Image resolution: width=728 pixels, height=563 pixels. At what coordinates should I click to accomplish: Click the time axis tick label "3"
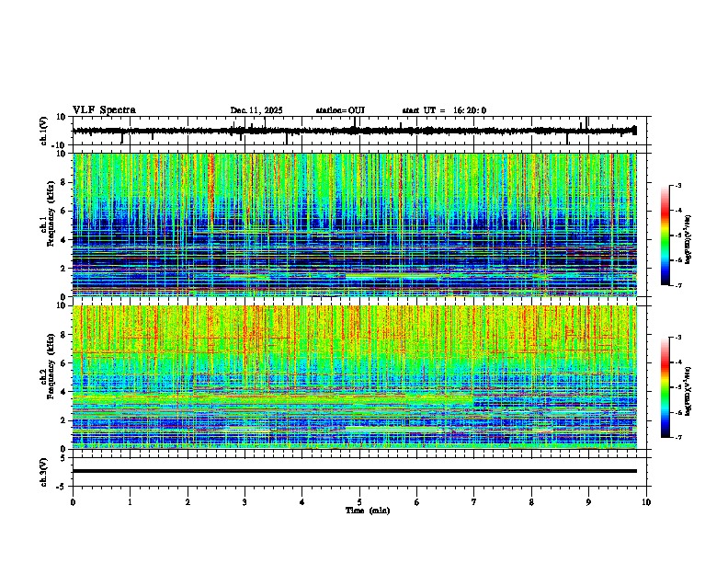[245, 502]
